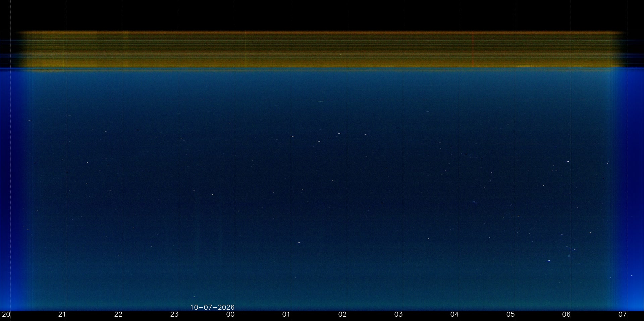Viewport: 644px width, 321px height.
Task: Click the 10-07-2026 date label
Action: 212,307
